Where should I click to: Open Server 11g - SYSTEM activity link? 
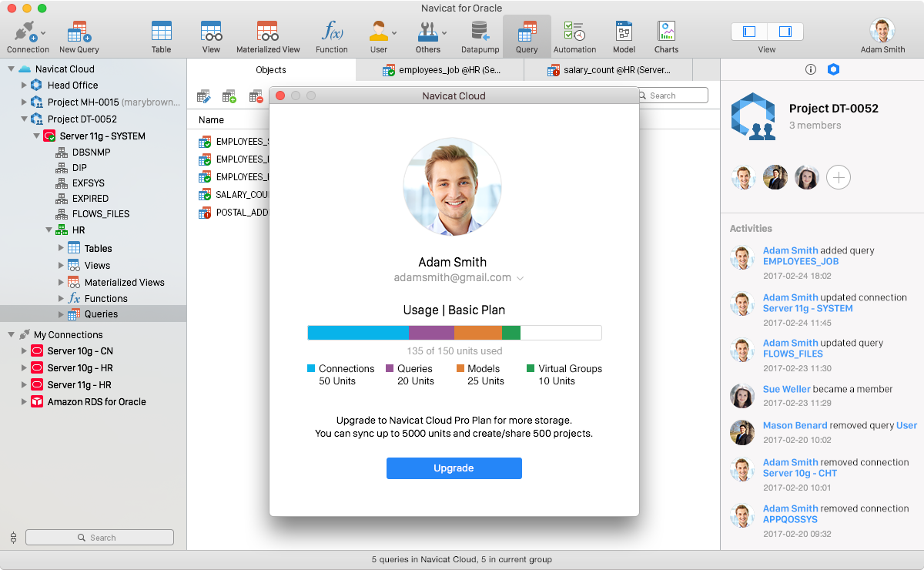[x=808, y=308]
